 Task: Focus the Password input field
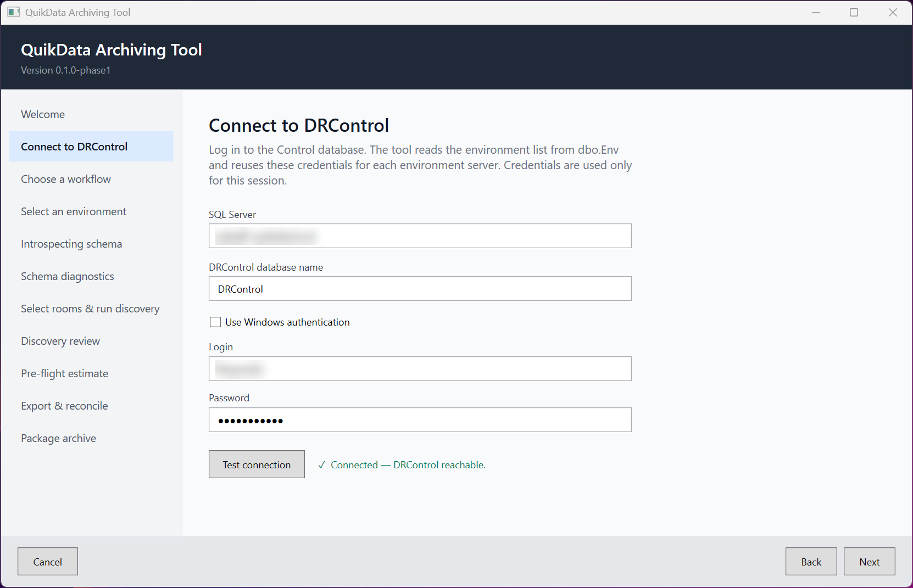click(420, 420)
